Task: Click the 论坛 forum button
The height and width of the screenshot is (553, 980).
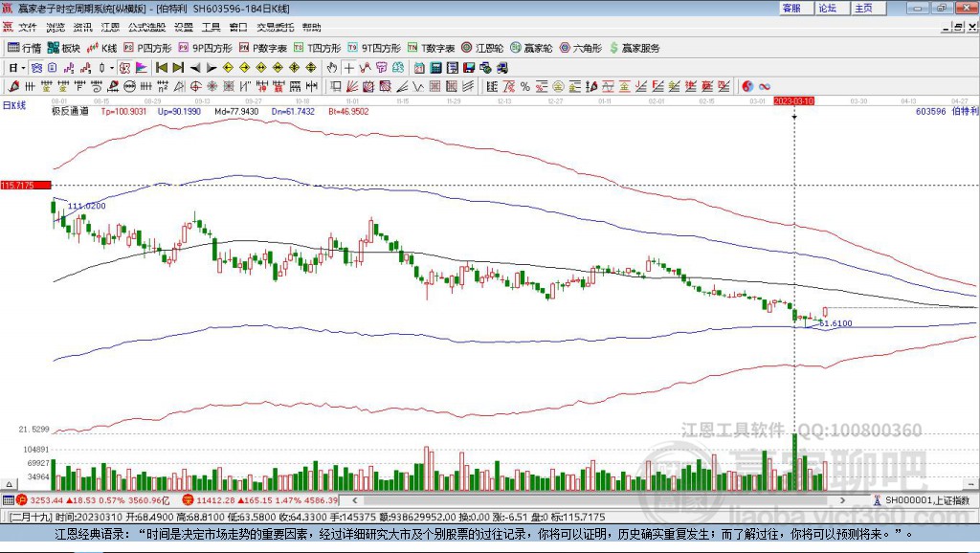Action: pyautogui.click(x=832, y=8)
